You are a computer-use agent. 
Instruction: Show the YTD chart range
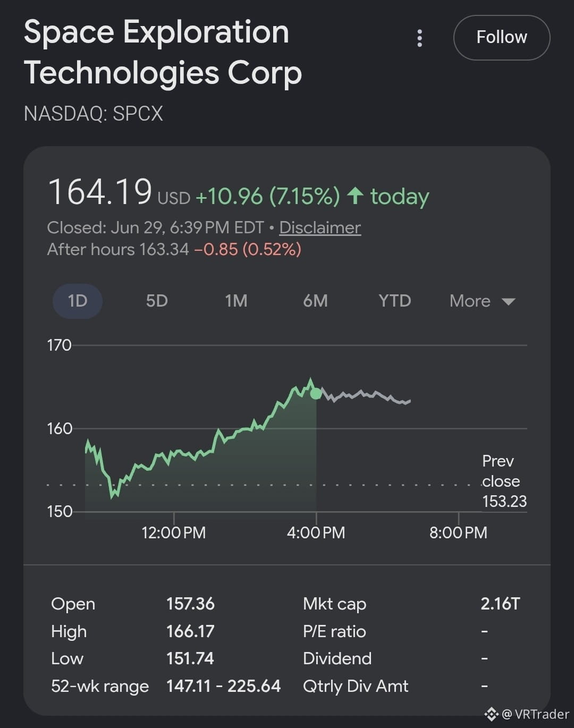click(x=395, y=301)
